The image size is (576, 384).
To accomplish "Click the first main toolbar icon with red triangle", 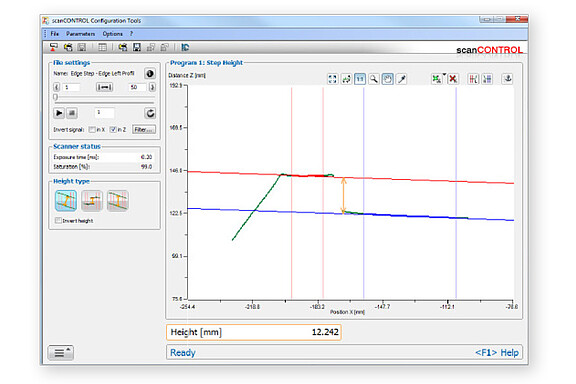I will [x=54, y=47].
